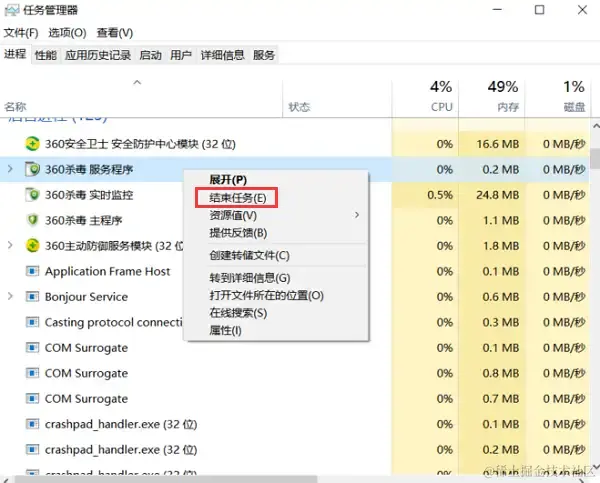Sort by the 磁盘 column header
Screen dimensions: 600x483
[558, 97]
